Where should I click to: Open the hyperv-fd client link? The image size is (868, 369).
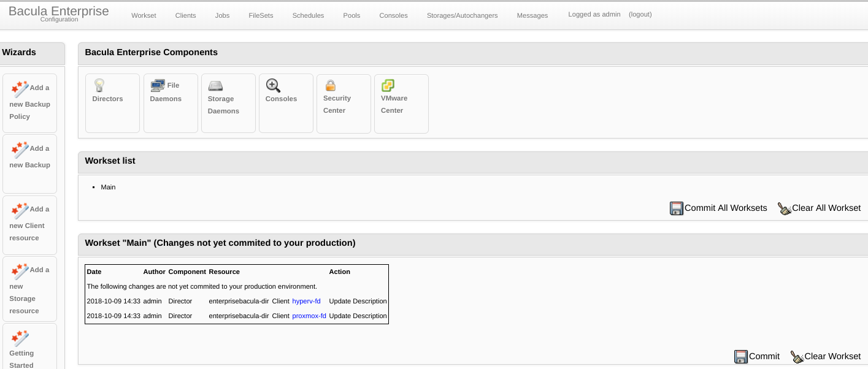click(306, 302)
